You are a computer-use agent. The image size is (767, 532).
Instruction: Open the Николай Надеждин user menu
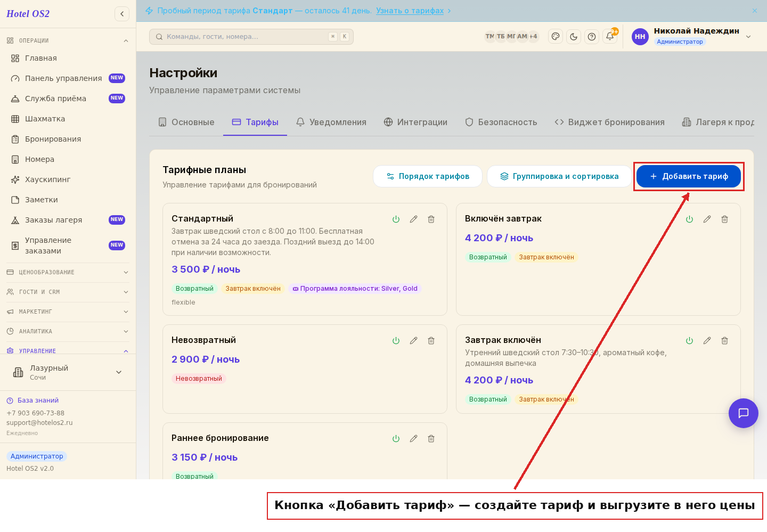pyautogui.click(x=692, y=37)
